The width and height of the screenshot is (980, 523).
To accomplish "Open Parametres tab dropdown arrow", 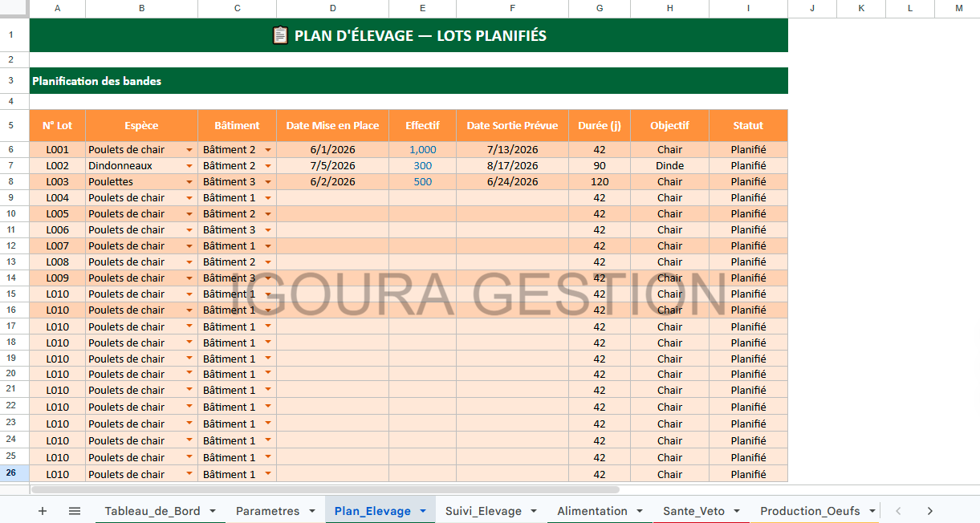I will coord(311,511).
